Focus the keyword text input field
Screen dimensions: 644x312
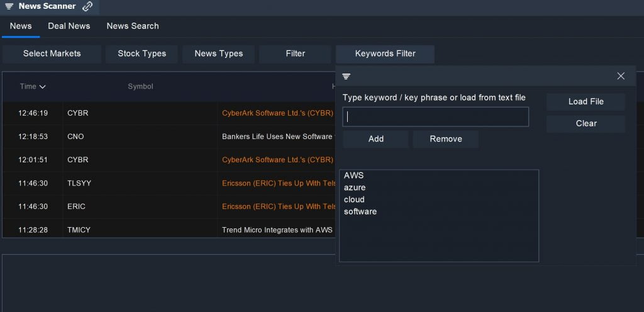(x=436, y=117)
